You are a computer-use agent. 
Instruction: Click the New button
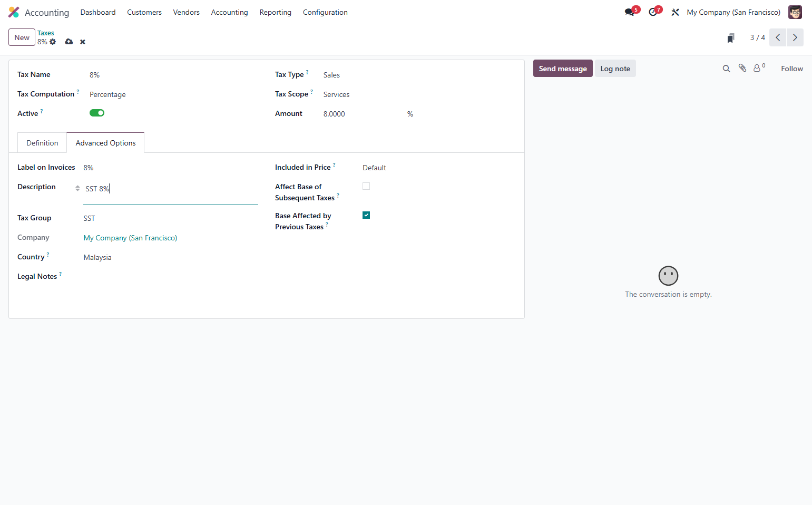coord(22,37)
